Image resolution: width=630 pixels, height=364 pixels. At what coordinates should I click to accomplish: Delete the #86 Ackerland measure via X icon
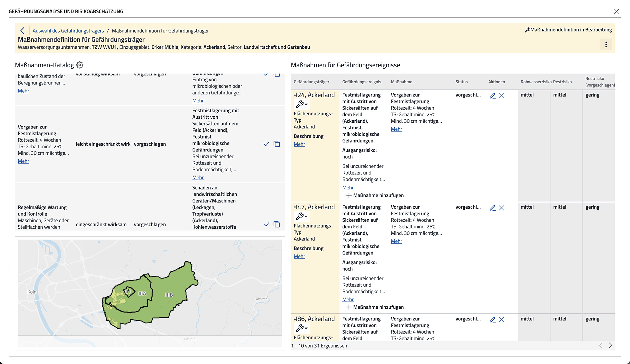pos(502,319)
